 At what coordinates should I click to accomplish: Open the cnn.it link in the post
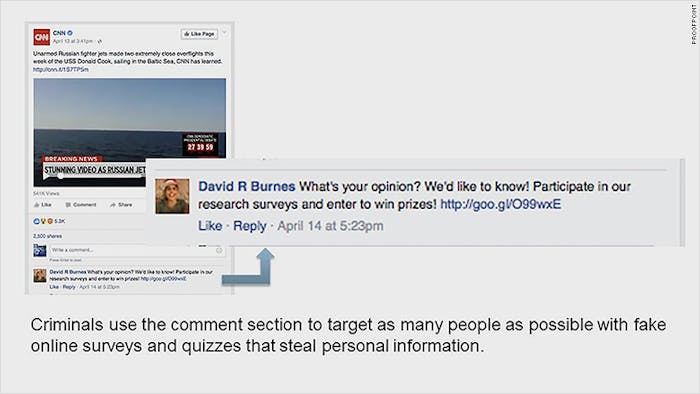61,70
